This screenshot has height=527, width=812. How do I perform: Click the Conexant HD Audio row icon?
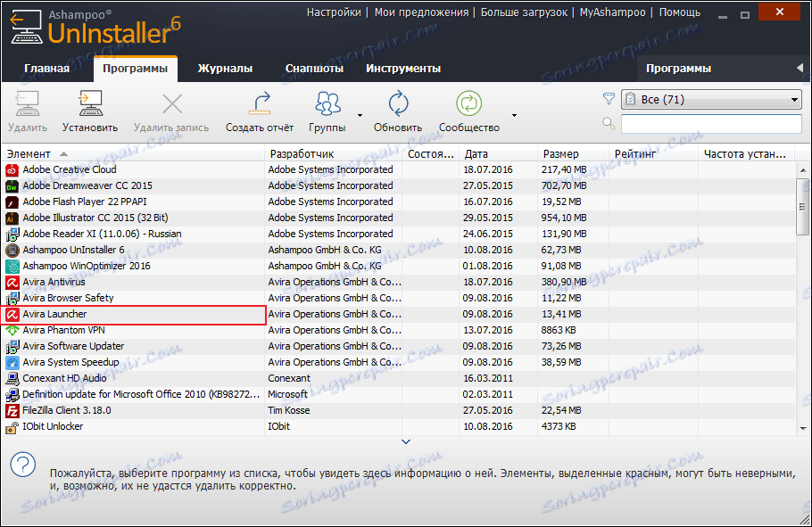click(x=12, y=378)
